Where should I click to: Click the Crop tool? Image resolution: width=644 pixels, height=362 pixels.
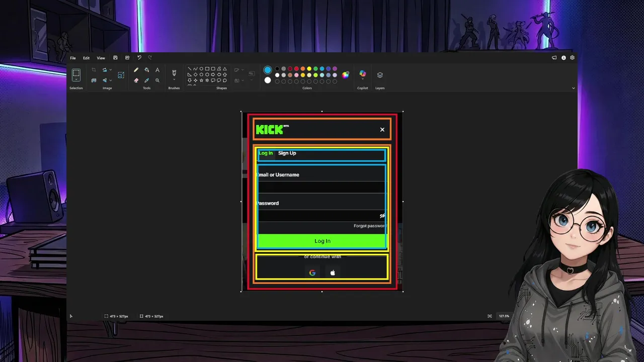point(94,70)
